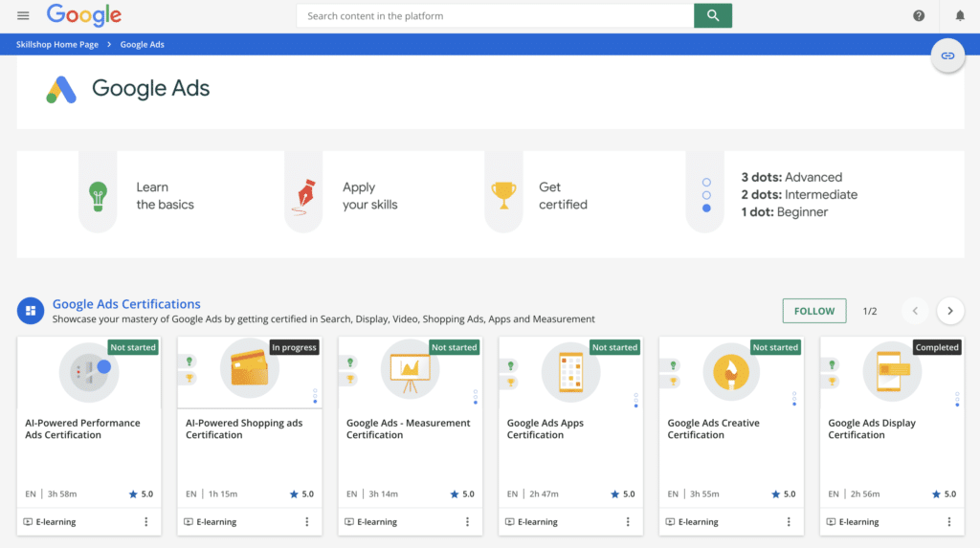Go to the previous certifications page arrow

[915, 311]
